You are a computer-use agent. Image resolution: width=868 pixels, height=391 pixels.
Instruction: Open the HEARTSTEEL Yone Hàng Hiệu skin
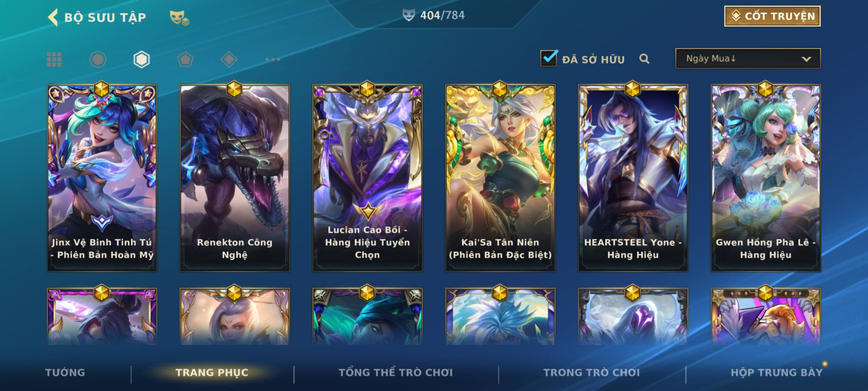pyautogui.click(x=633, y=178)
